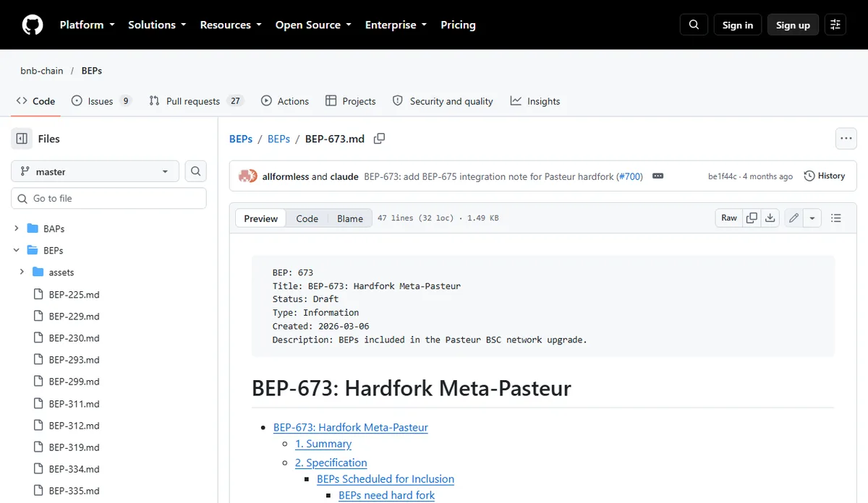The image size is (868, 503).
Task: Click the file icon for BEP-312.md
Action: [x=38, y=425]
